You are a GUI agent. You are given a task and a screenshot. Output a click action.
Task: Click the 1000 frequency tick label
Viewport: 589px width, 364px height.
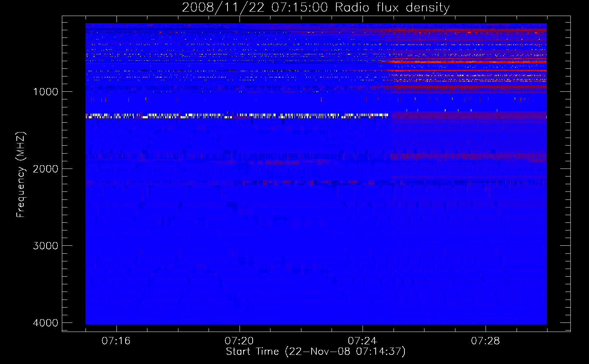tap(46, 91)
